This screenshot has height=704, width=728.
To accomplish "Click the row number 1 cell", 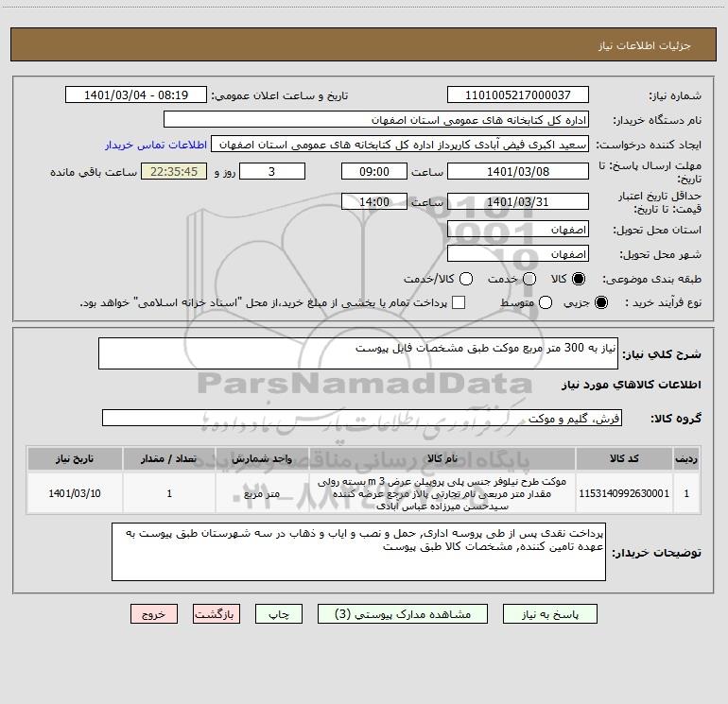I will coord(686,493).
